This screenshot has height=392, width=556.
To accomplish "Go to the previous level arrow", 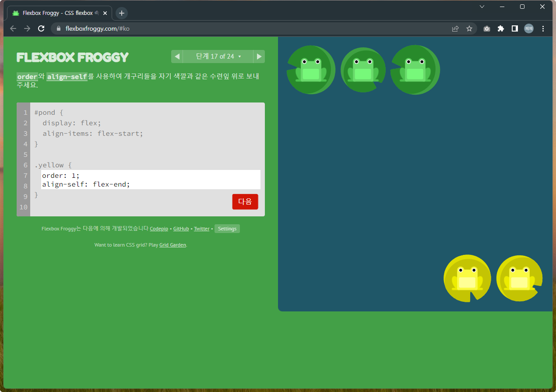I will tap(177, 57).
